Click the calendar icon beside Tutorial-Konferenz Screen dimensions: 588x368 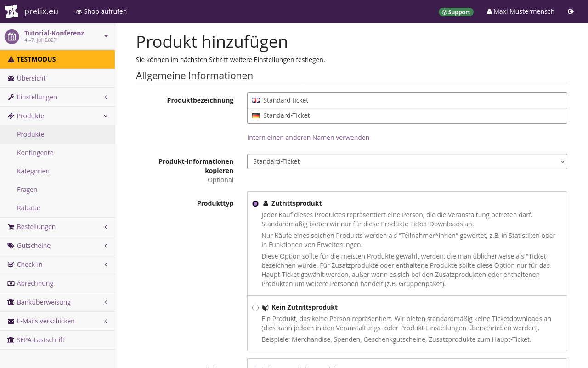[12, 36]
